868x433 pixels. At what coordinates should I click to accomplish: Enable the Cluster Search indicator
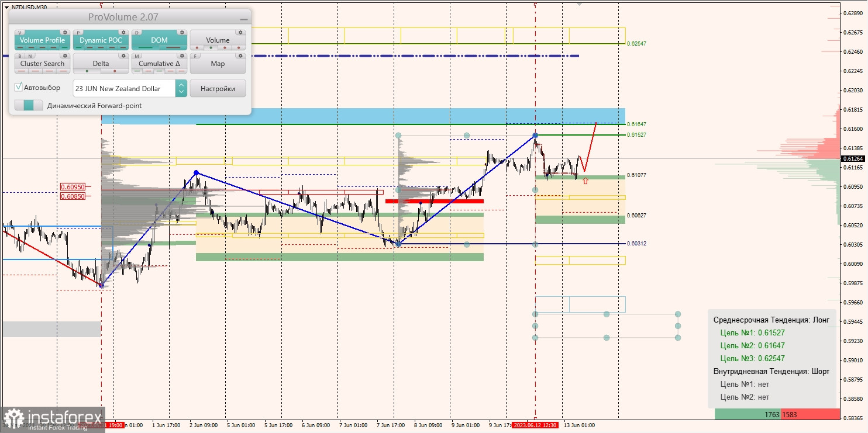tap(42, 64)
